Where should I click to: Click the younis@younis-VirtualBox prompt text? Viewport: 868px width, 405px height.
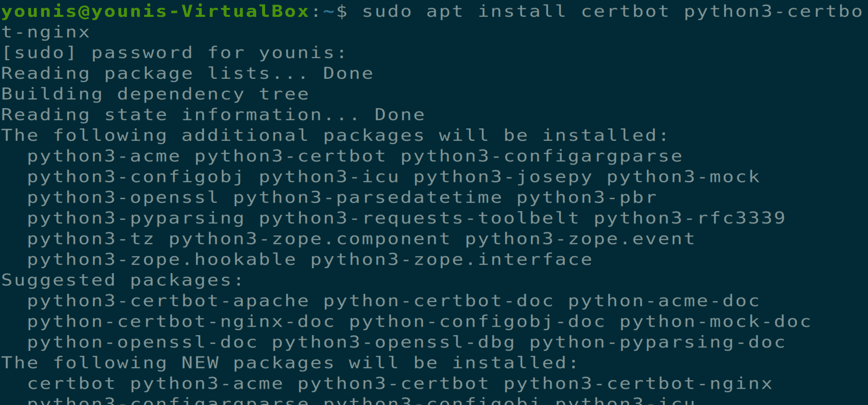(155, 11)
